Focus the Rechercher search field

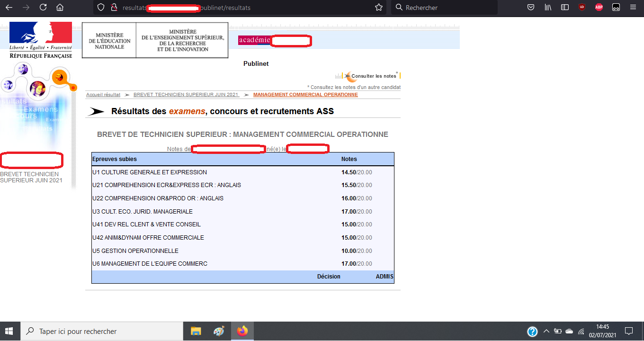[x=444, y=8]
